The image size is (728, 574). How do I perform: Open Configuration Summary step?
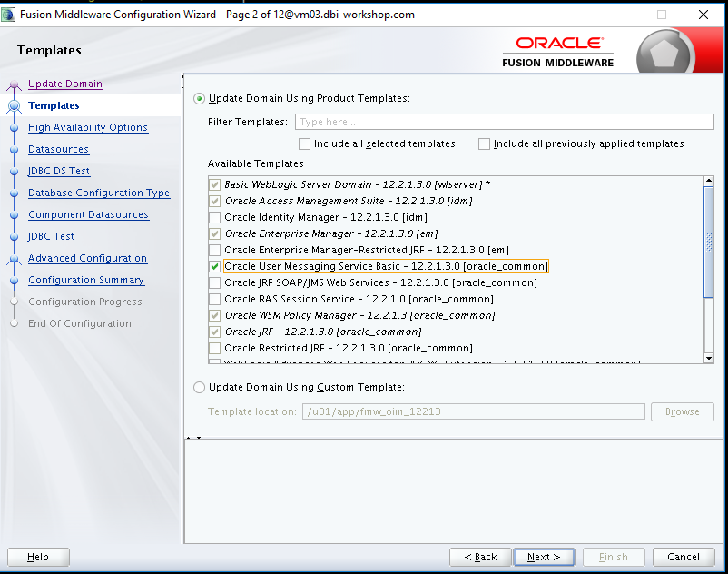click(x=86, y=280)
